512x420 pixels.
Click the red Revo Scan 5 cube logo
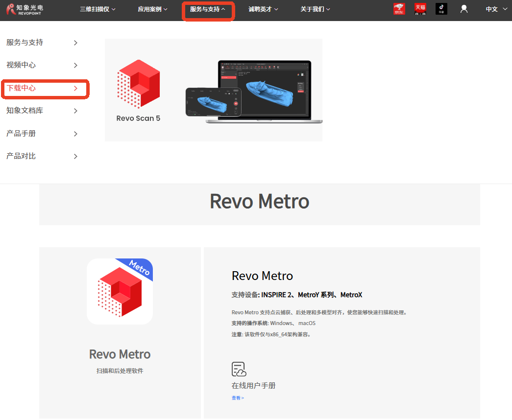pyautogui.click(x=139, y=83)
